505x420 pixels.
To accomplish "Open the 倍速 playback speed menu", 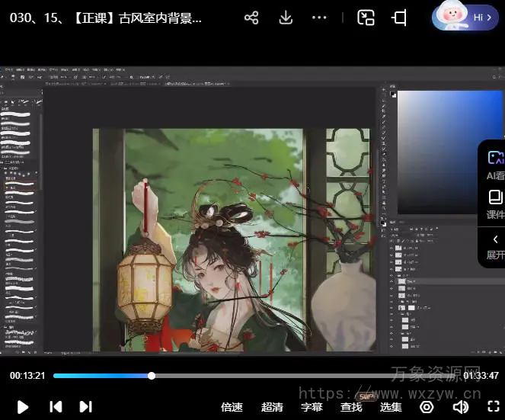I will tap(232, 407).
